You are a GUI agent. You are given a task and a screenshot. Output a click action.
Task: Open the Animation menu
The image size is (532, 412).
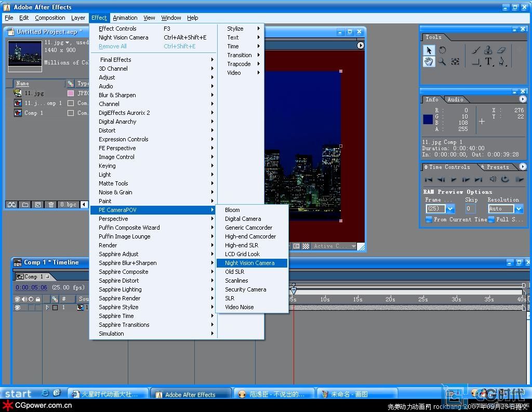[125, 18]
